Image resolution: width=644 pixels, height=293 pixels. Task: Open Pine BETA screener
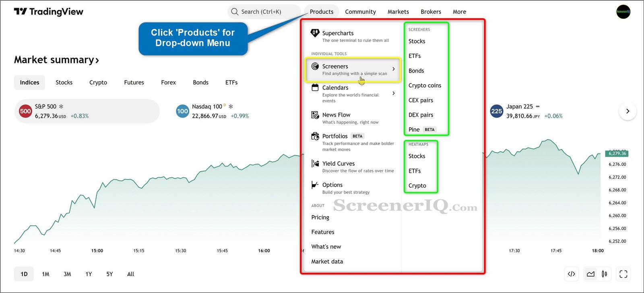(422, 130)
